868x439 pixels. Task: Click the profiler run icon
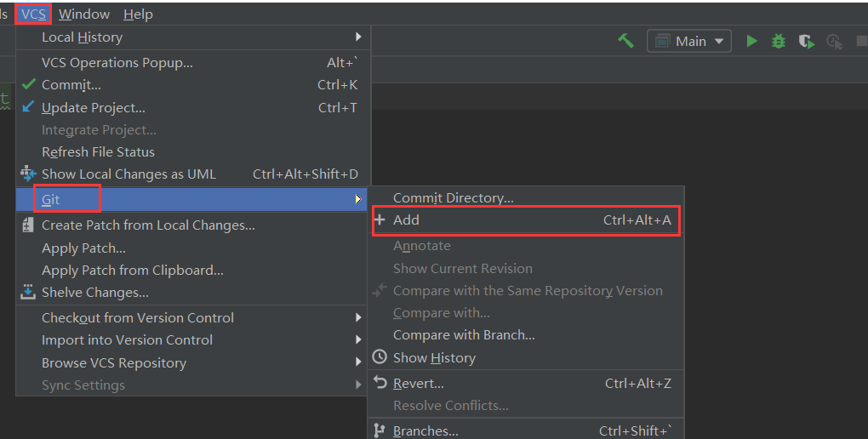coord(834,42)
